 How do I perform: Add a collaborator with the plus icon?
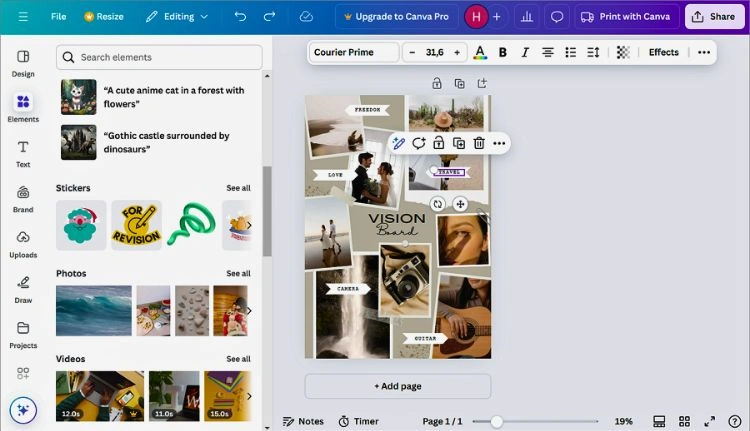pos(496,17)
